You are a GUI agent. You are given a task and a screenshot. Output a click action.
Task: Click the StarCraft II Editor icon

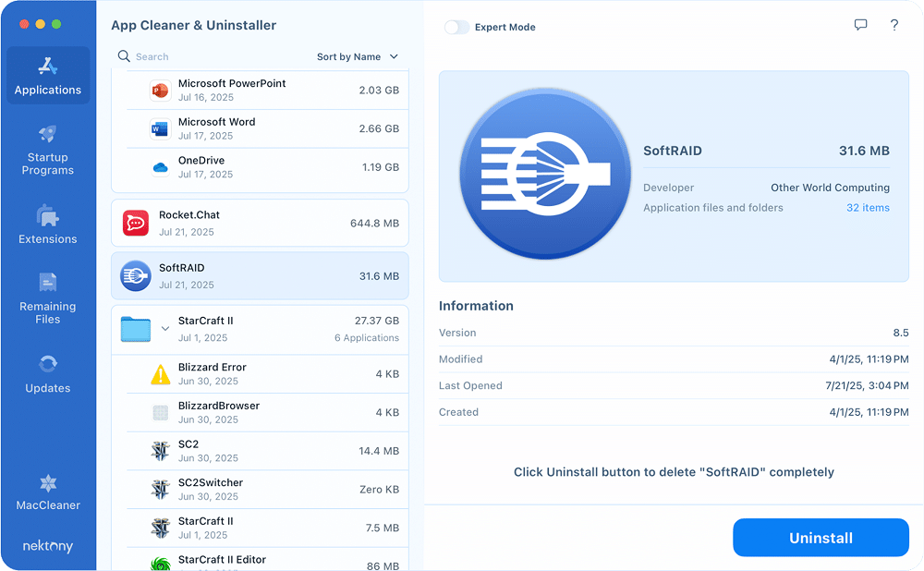[160, 564]
